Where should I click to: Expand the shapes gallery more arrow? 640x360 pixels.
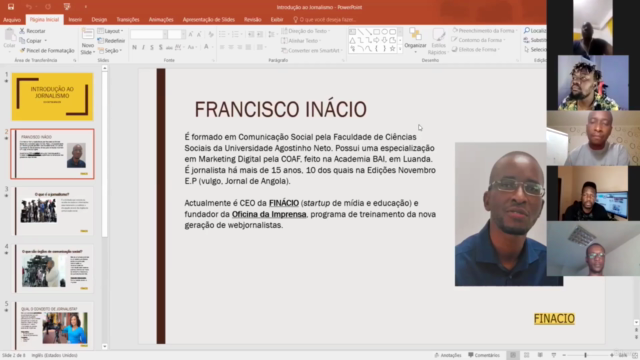pyautogui.click(x=400, y=49)
